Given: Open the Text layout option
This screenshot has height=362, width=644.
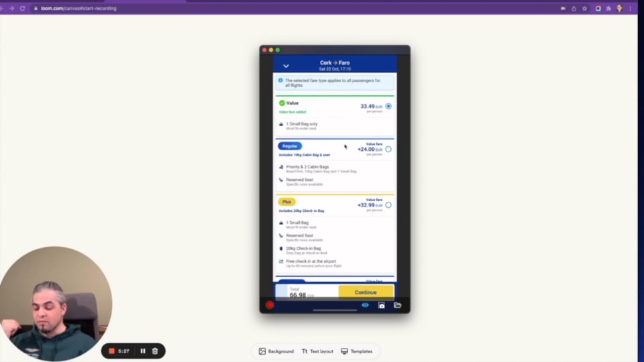Looking at the screenshot, I should pos(317,351).
